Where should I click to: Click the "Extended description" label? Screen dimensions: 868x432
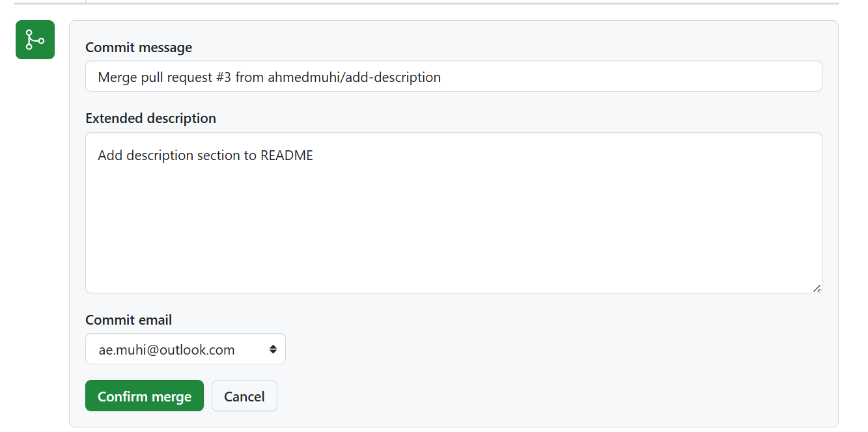pos(150,118)
